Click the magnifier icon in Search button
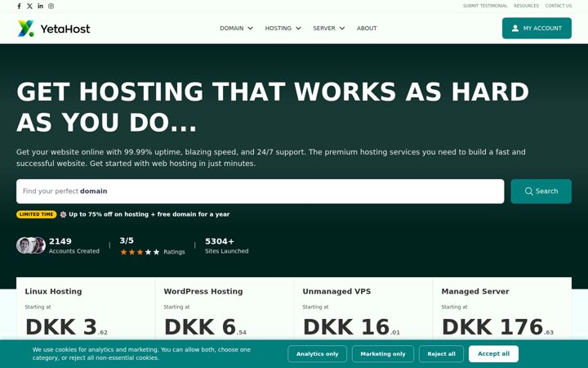 coord(528,191)
